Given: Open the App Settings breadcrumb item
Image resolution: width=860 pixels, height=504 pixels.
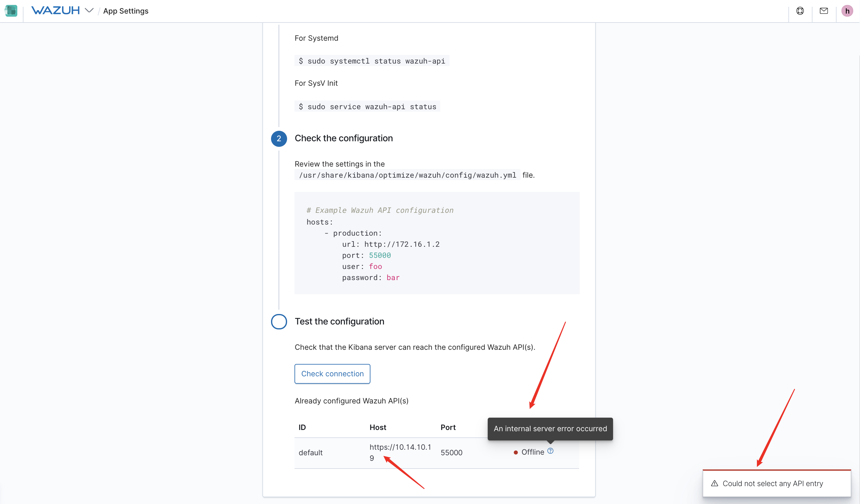Looking at the screenshot, I should coord(126,11).
